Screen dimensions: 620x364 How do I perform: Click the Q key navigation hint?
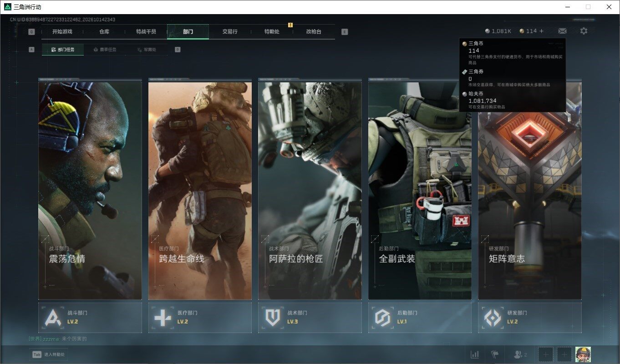coord(31,32)
